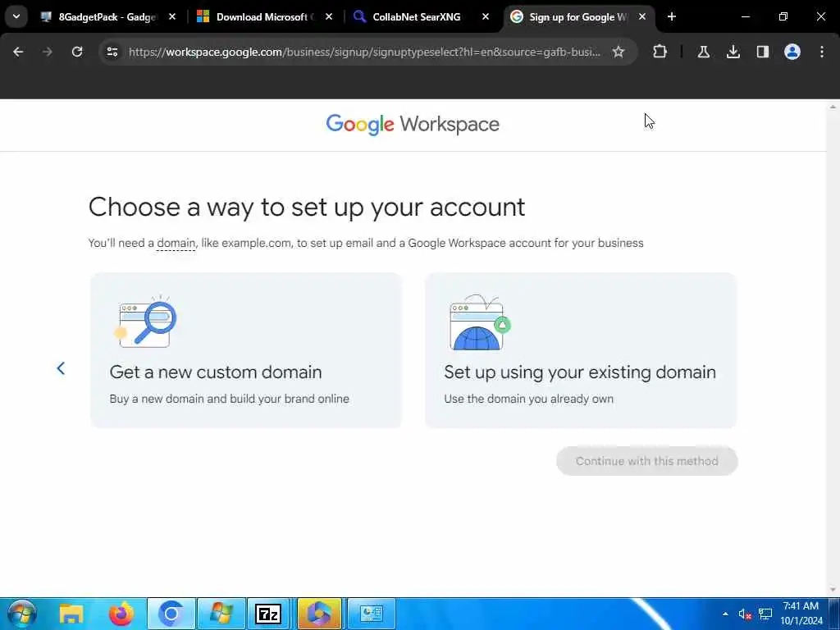Select Set up using your existing domain card

point(581,350)
